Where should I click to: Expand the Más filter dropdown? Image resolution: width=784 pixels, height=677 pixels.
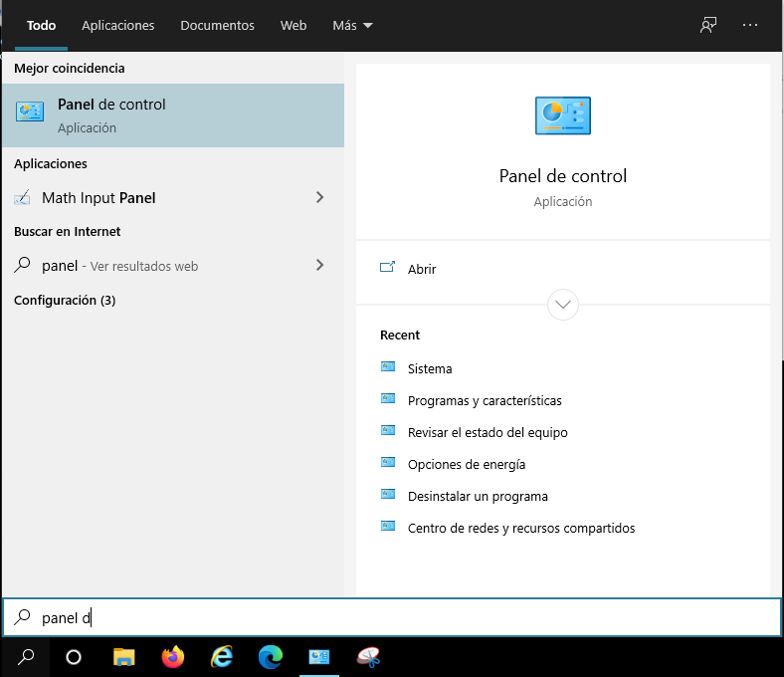[x=352, y=26]
